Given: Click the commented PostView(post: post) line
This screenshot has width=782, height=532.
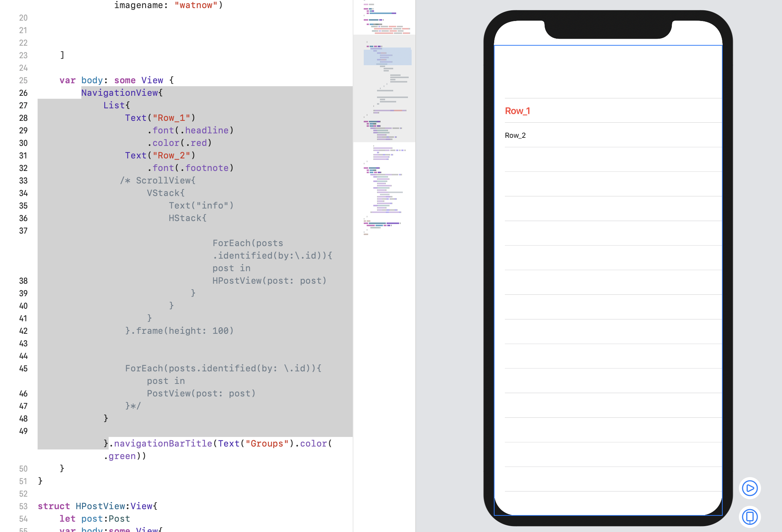Looking at the screenshot, I should point(201,393).
